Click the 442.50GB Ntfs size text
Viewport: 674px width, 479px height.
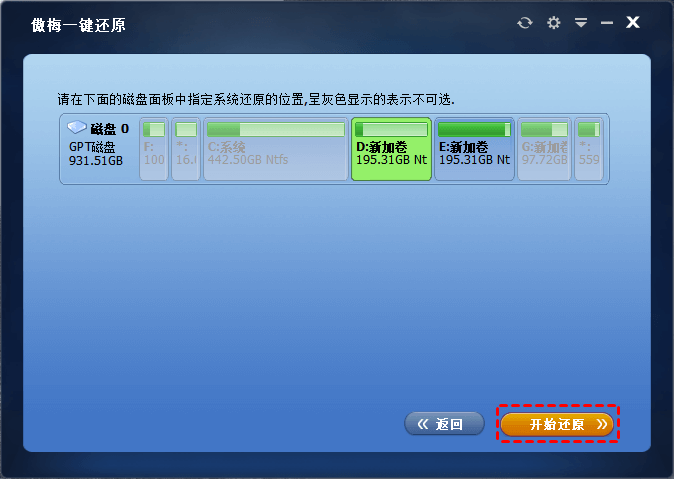point(248,160)
